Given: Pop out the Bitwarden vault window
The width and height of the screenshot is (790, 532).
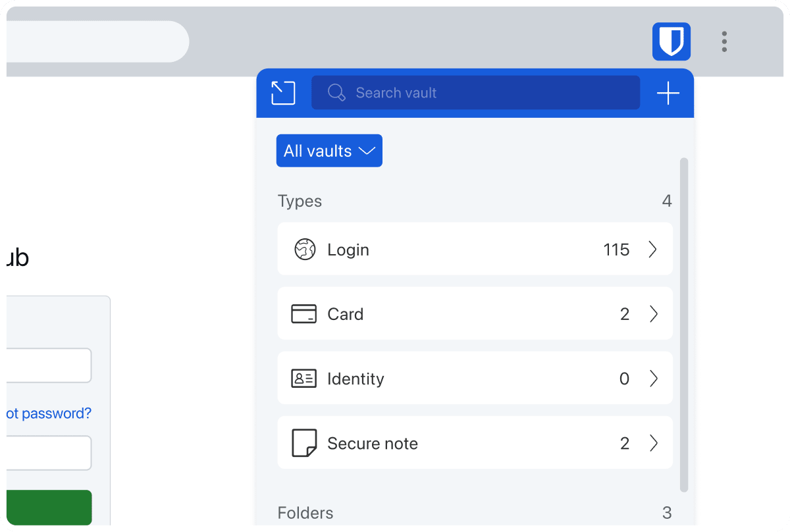Looking at the screenshot, I should [x=283, y=93].
